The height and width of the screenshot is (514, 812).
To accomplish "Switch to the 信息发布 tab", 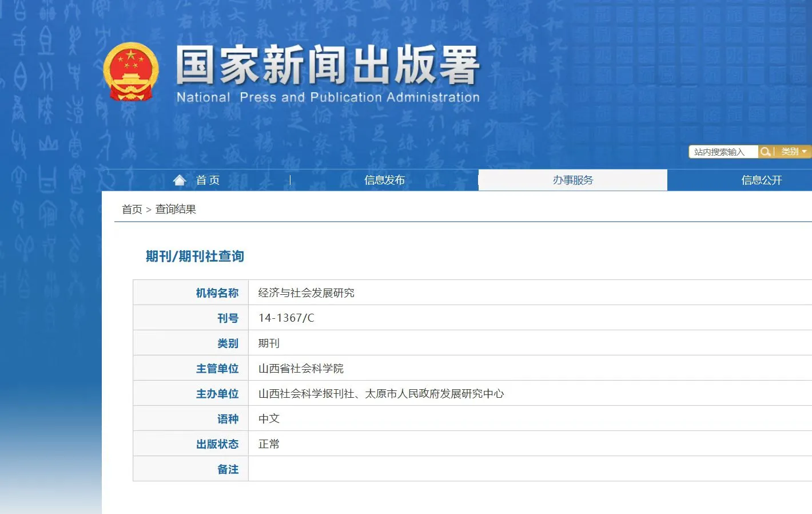I will tap(384, 179).
